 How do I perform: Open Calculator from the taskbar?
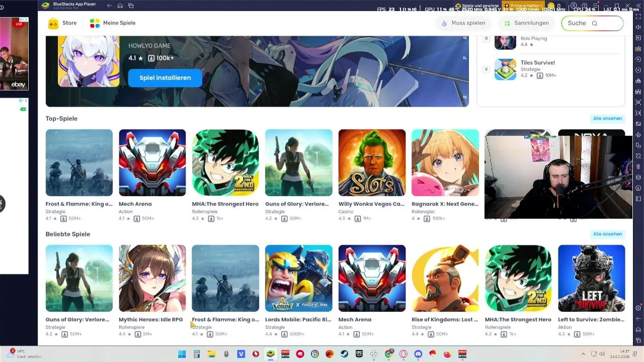click(x=196, y=354)
